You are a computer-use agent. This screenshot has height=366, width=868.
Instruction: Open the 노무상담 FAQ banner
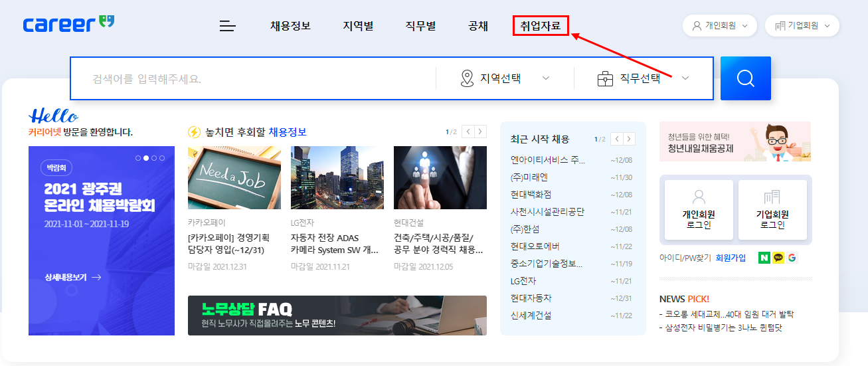pos(337,316)
